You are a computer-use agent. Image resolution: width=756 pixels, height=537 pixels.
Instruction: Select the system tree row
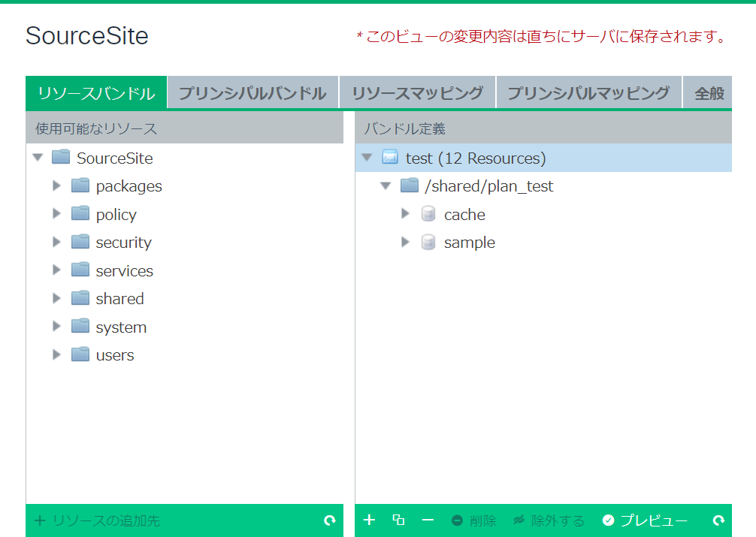pyautogui.click(x=185, y=327)
